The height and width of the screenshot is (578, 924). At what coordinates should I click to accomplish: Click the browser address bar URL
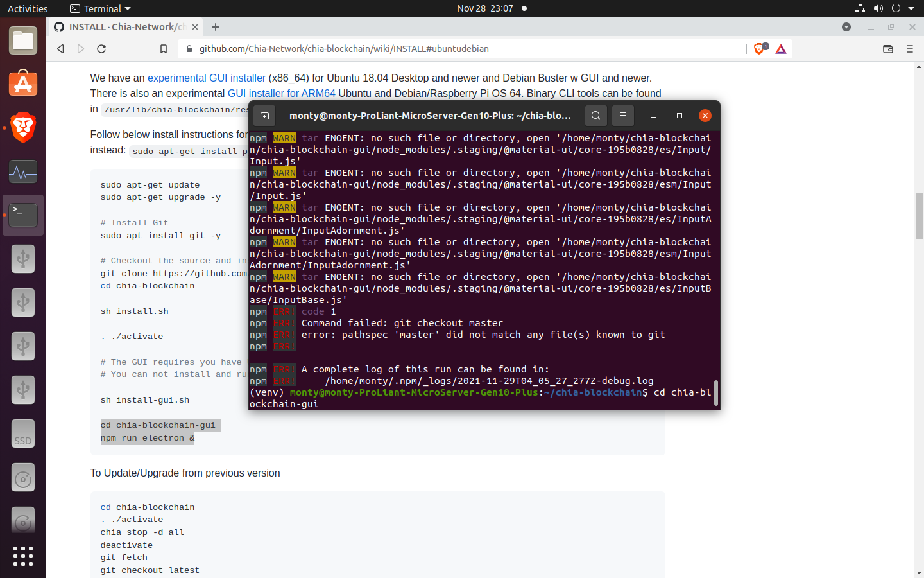(x=344, y=49)
